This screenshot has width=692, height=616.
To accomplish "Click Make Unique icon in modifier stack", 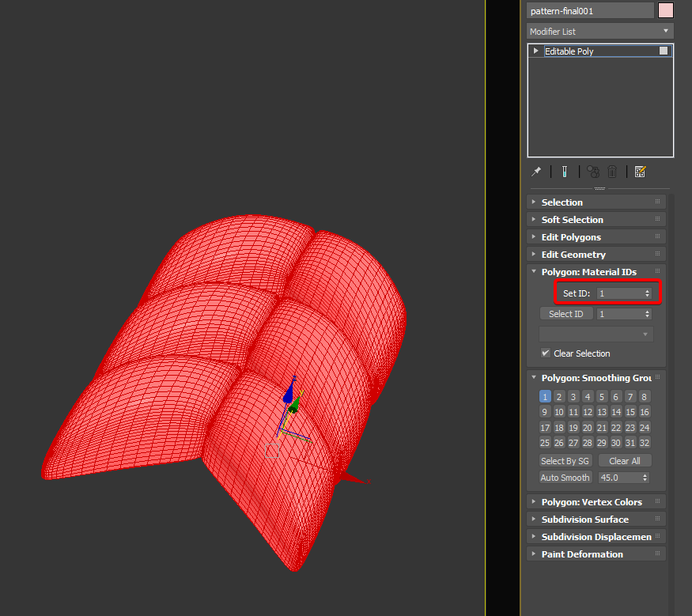I will pyautogui.click(x=593, y=172).
